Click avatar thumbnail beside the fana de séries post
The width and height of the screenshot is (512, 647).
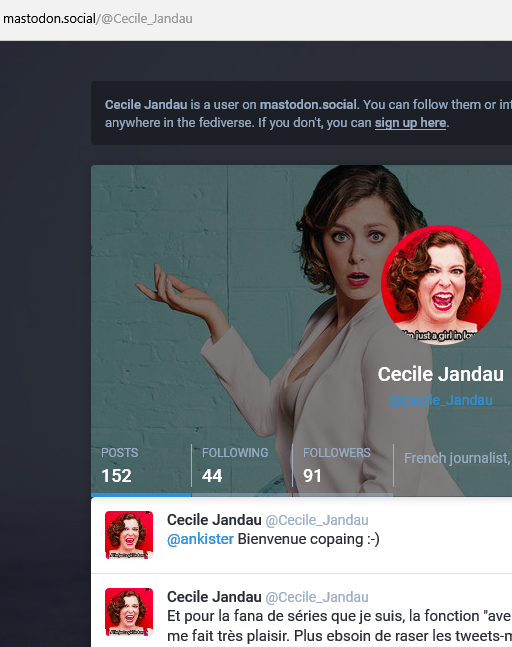pyautogui.click(x=129, y=612)
